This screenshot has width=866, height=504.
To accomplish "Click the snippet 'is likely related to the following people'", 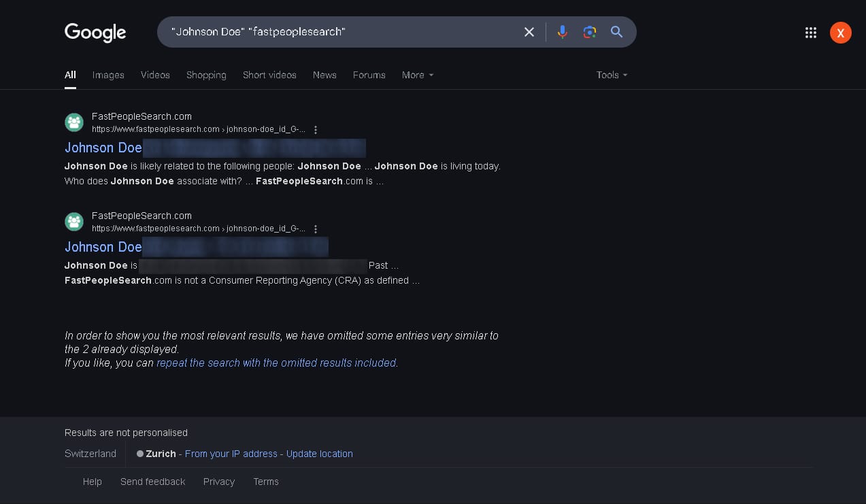I will click(212, 166).
